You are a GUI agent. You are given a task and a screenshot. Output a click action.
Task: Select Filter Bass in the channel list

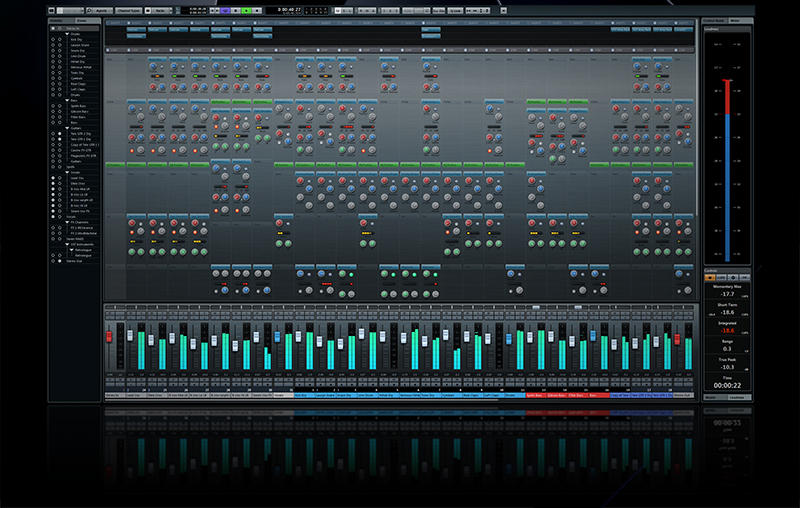point(78,117)
